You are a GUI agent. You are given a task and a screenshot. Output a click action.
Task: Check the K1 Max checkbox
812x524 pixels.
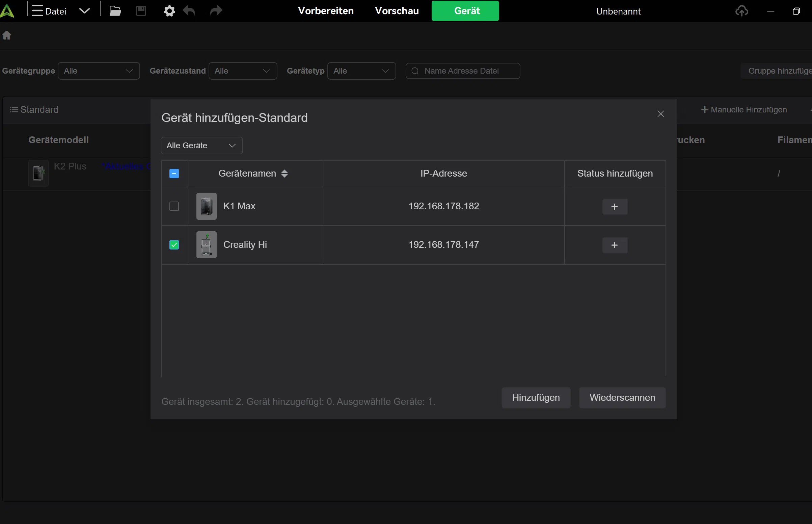pyautogui.click(x=174, y=206)
